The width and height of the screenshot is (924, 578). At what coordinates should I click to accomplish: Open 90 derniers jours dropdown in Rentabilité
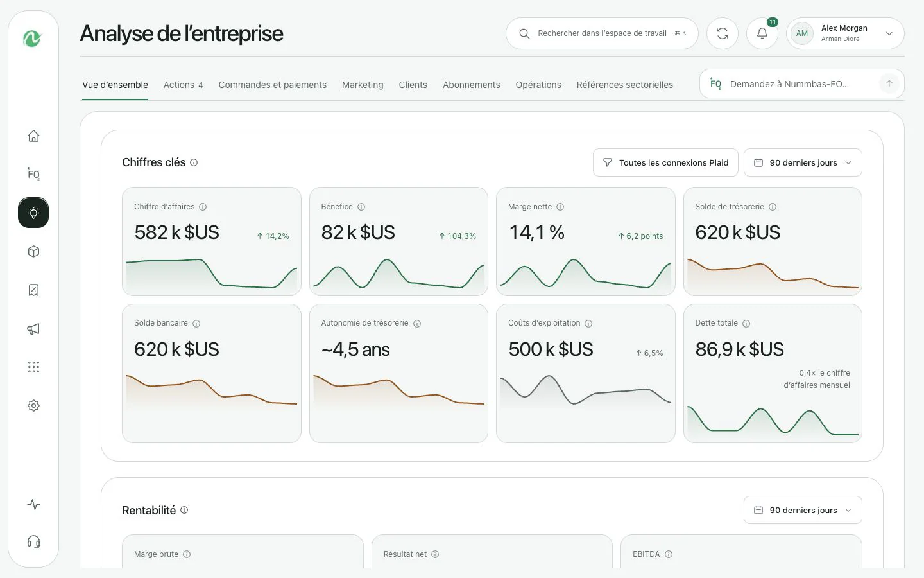(803, 510)
